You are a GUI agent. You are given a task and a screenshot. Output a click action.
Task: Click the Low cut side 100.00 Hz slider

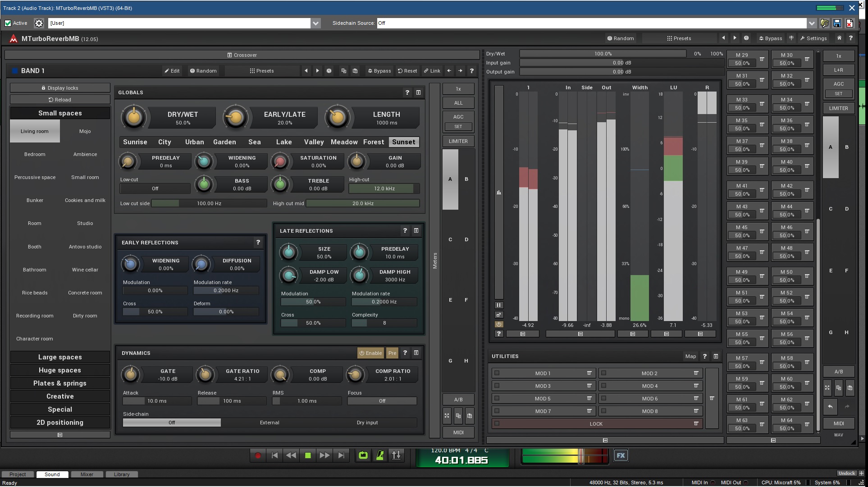click(x=209, y=203)
